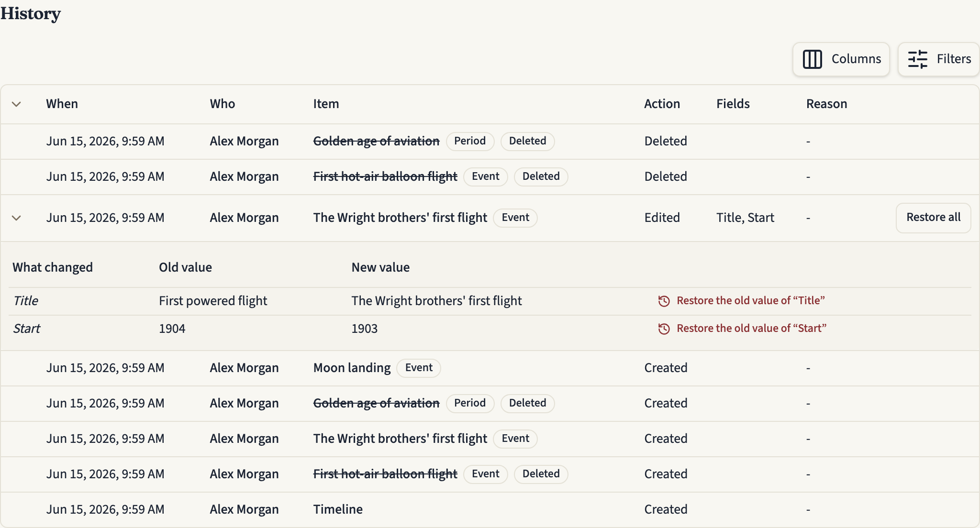Click First hot-air balloon flight in Deleted action row

pos(385,176)
